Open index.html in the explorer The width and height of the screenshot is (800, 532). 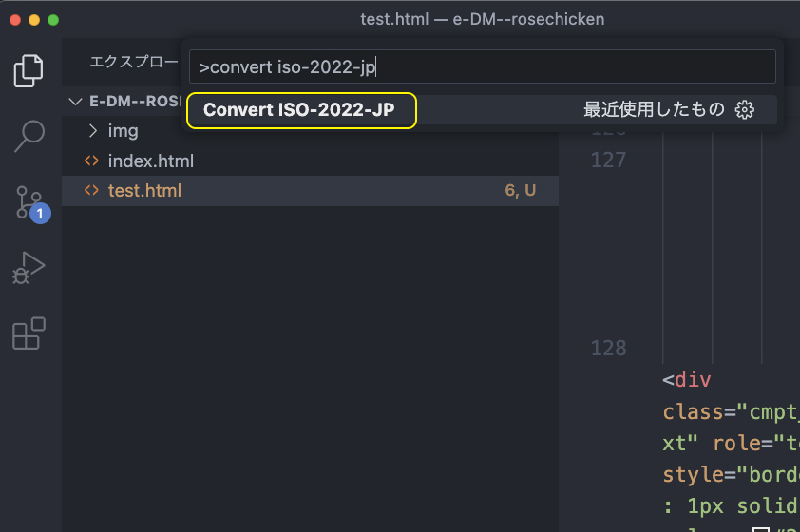pyautogui.click(x=151, y=161)
